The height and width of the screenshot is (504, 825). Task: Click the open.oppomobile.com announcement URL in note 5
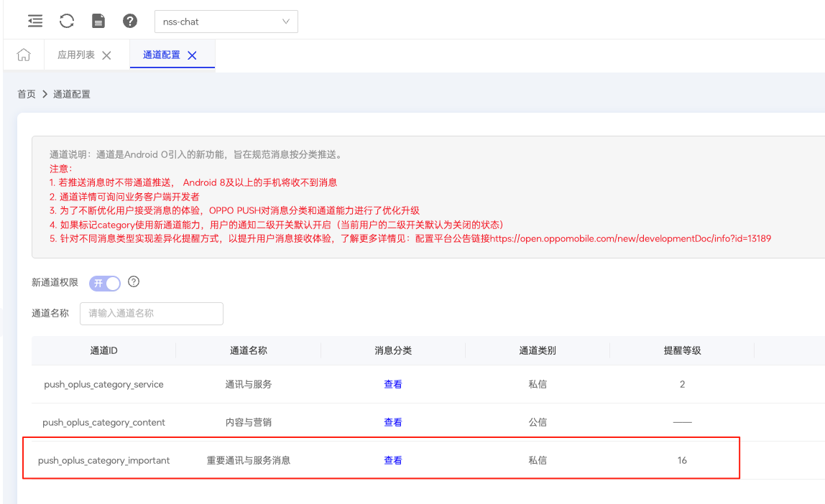point(631,238)
